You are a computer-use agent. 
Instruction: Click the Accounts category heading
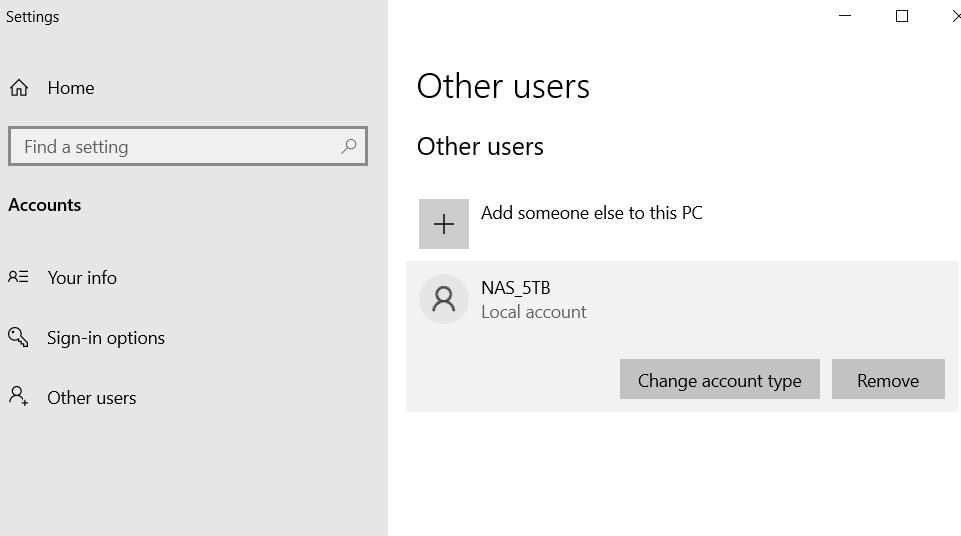45,205
